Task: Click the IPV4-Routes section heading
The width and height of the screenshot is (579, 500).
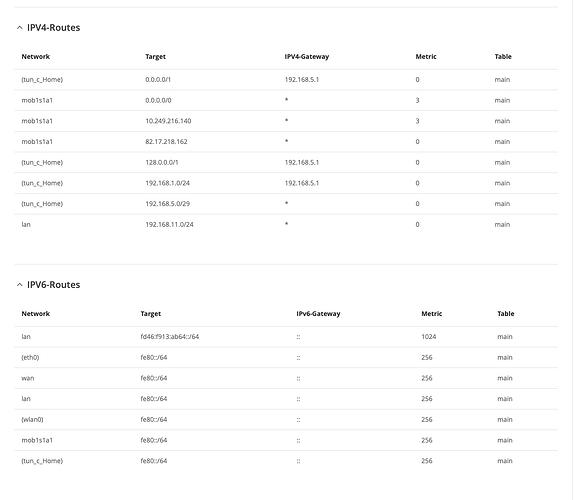Action: coord(54,28)
